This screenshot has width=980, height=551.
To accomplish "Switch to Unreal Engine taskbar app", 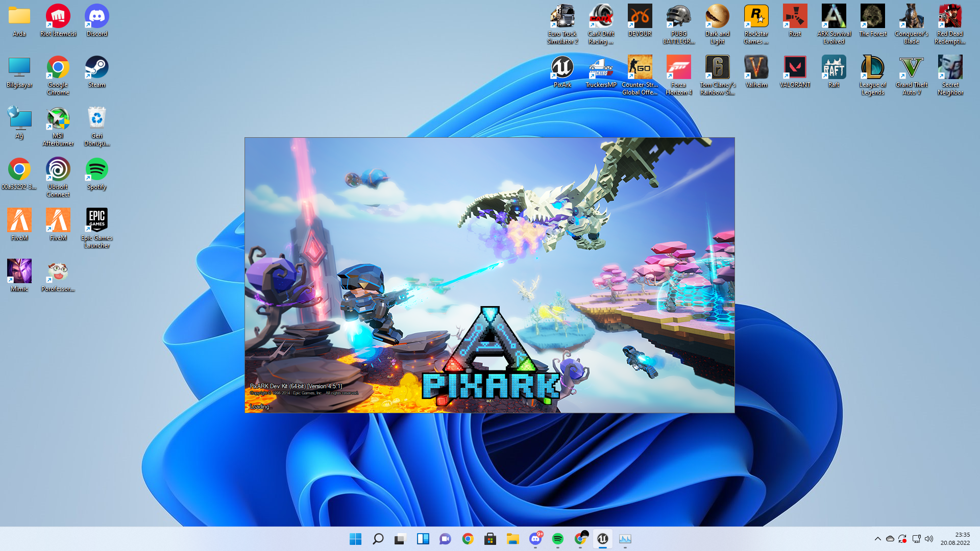I will click(602, 539).
